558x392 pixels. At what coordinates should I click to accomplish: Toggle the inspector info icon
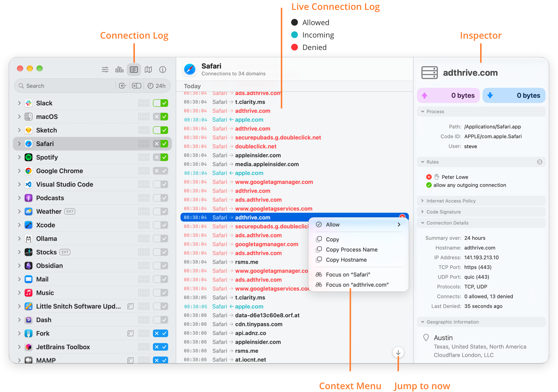(162, 69)
